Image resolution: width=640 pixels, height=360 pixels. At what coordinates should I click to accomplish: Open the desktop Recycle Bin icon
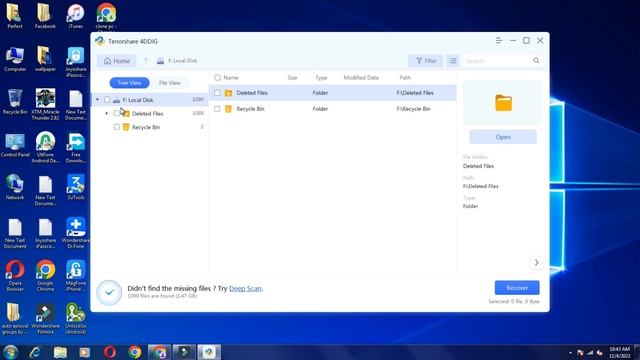15,102
